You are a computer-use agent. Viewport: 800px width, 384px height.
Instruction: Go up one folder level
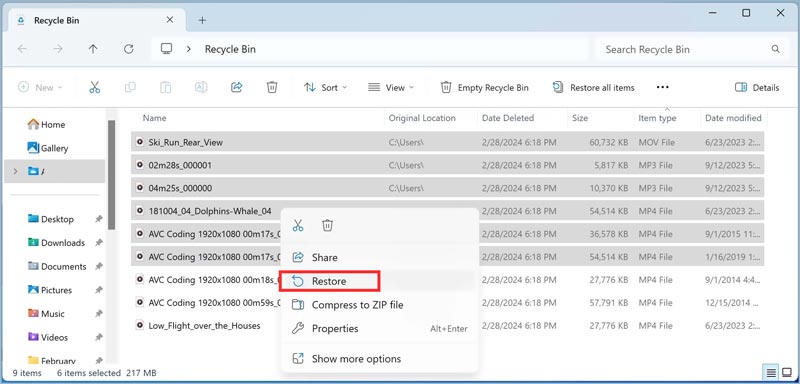coord(93,49)
